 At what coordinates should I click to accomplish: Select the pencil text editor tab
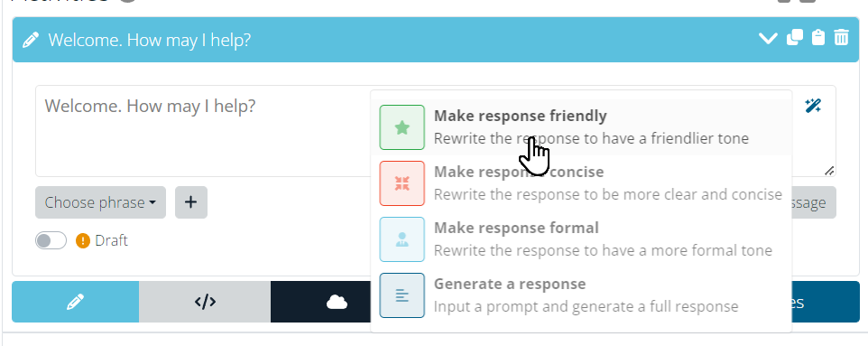(x=75, y=302)
